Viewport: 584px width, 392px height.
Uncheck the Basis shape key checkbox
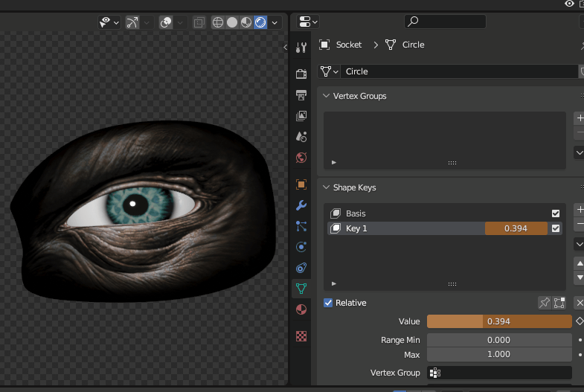[x=556, y=213]
